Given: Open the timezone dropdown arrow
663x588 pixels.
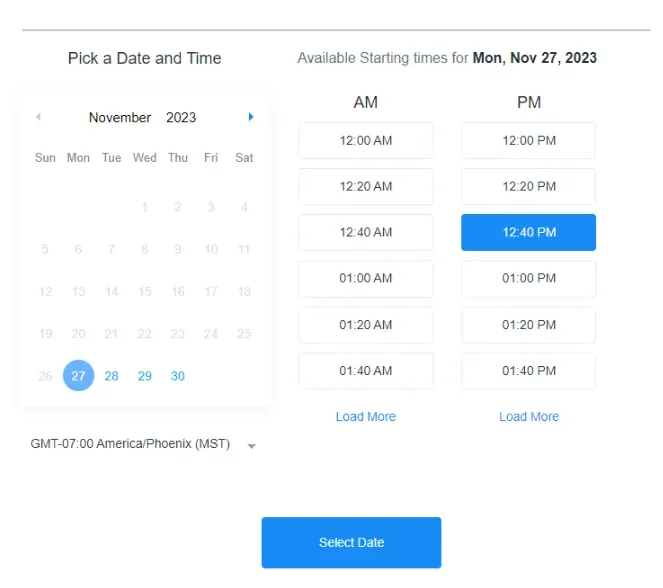Looking at the screenshot, I should tap(252, 446).
